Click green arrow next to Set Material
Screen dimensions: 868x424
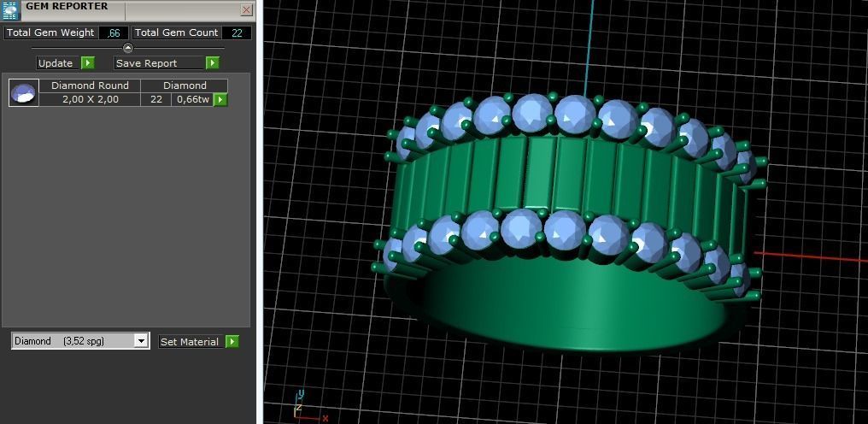click(x=232, y=342)
